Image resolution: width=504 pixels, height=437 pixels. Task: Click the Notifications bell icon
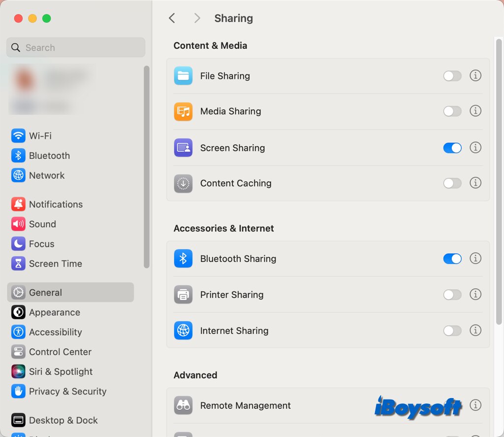(x=18, y=204)
